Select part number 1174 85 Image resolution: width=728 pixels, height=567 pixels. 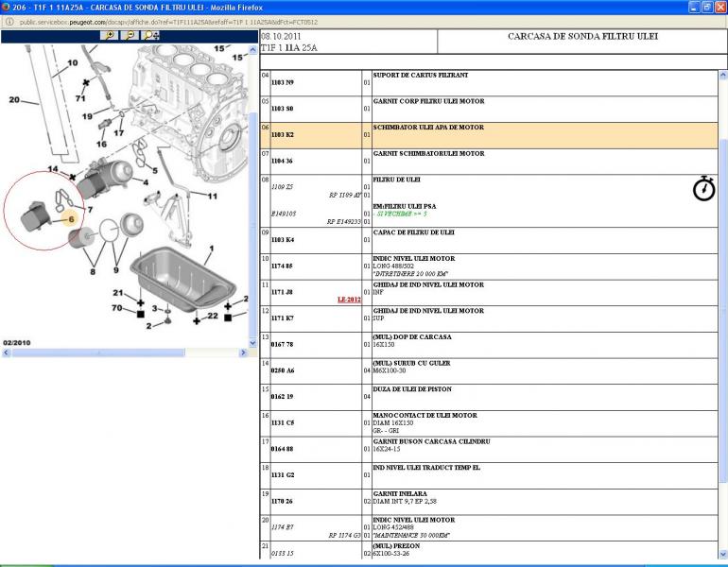tap(283, 266)
